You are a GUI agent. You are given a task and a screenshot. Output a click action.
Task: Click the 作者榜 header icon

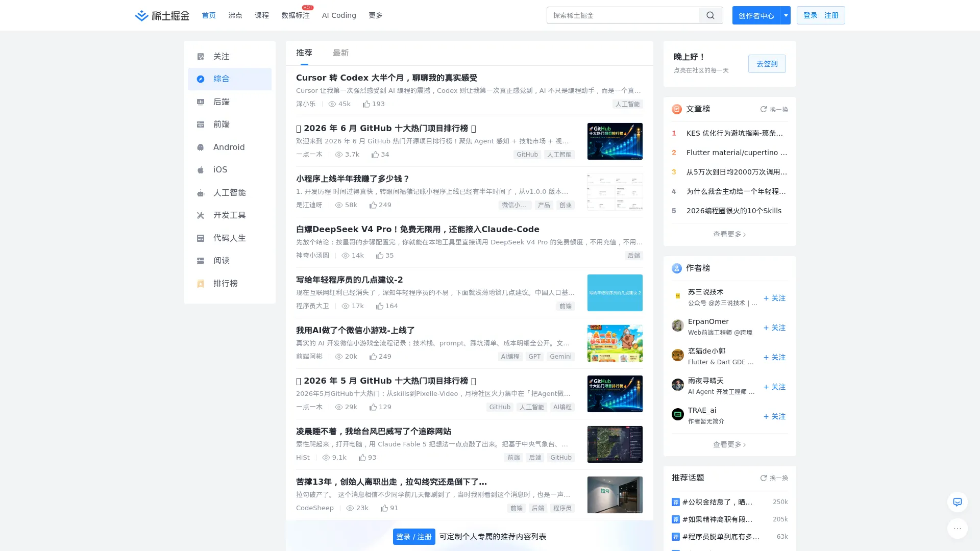pyautogui.click(x=677, y=268)
